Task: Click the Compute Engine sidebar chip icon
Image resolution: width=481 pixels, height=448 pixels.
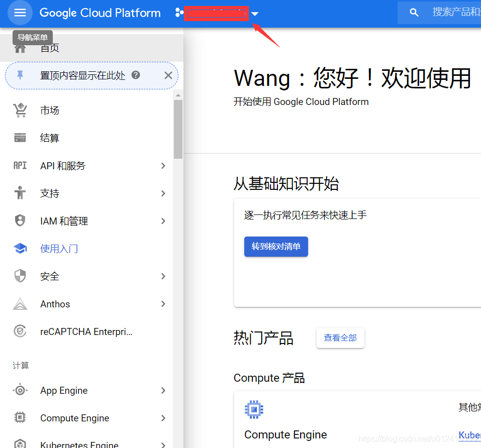Action: coord(20,417)
